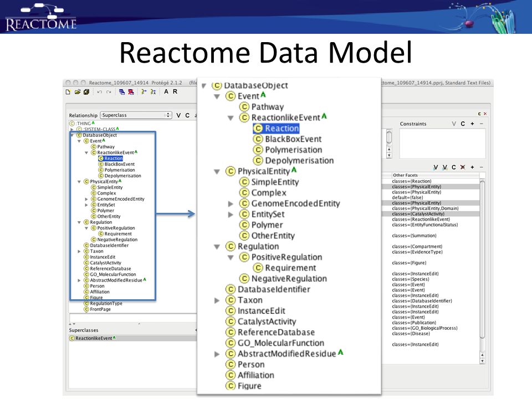
Task: Click the minus icon above Other Facets list
Action: [x=481, y=167]
